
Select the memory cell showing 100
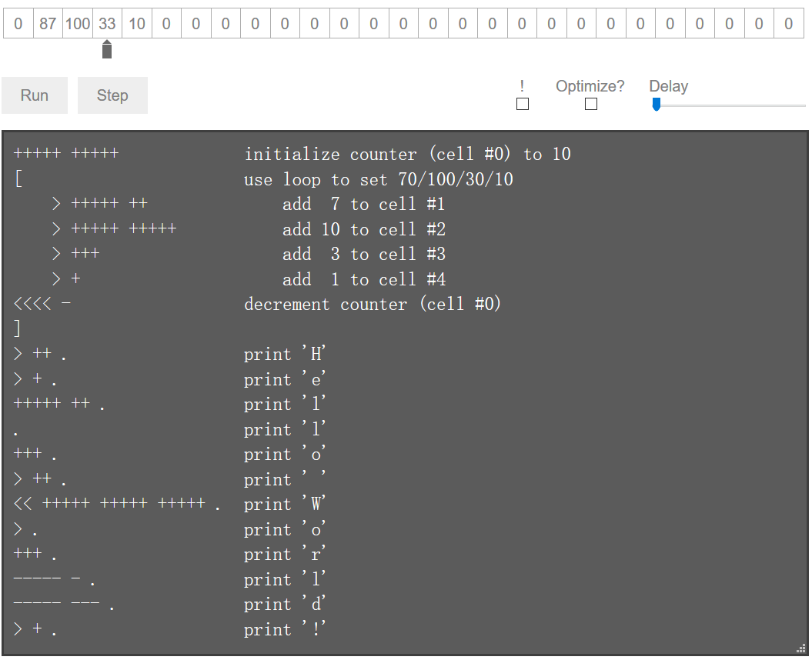coord(78,24)
